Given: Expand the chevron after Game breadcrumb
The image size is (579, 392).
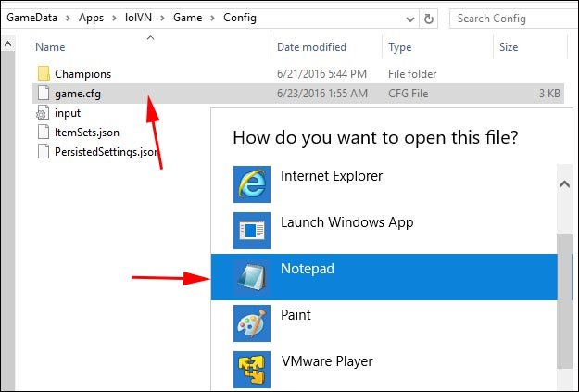Looking at the screenshot, I should [212, 19].
